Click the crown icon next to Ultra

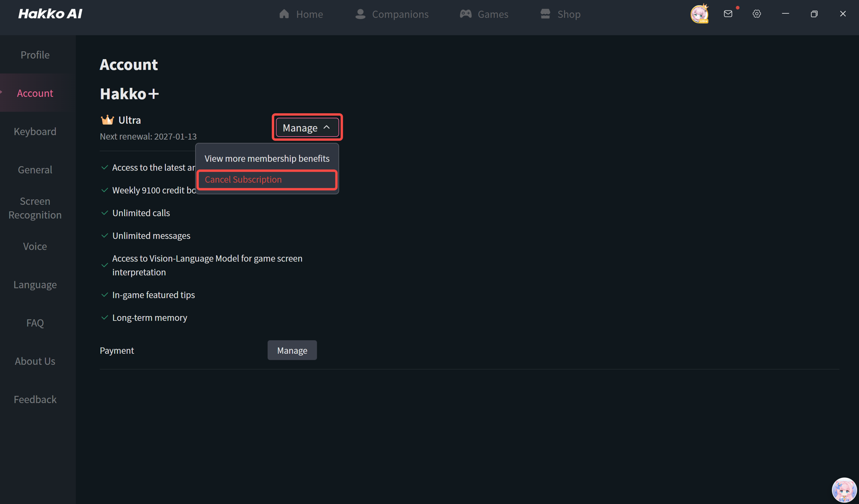pyautogui.click(x=107, y=119)
